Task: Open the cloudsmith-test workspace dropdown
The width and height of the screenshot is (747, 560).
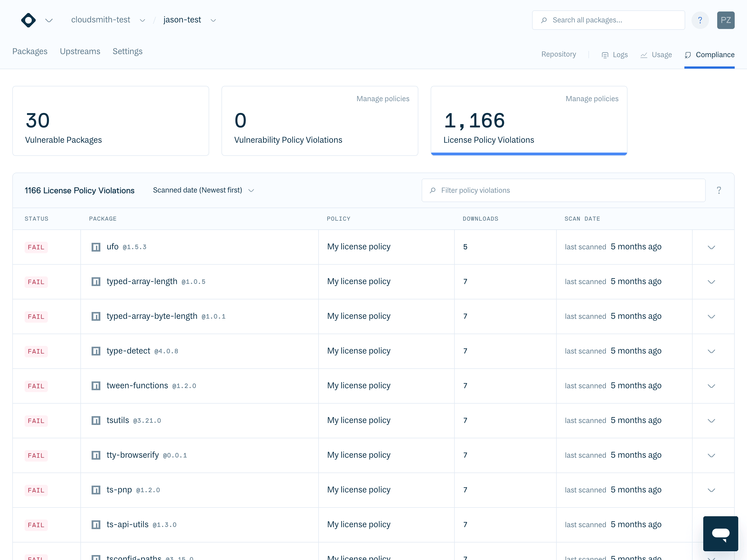Action: [x=142, y=20]
